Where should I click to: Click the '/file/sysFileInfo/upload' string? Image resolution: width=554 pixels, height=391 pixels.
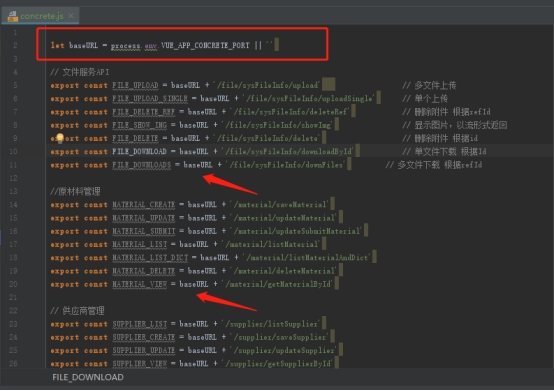click(x=267, y=85)
